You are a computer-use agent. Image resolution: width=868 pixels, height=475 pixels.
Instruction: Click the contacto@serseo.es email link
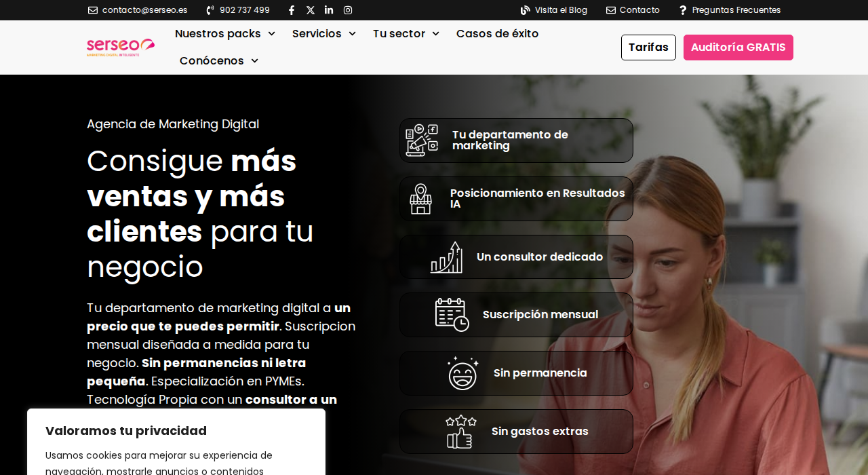coord(144,10)
